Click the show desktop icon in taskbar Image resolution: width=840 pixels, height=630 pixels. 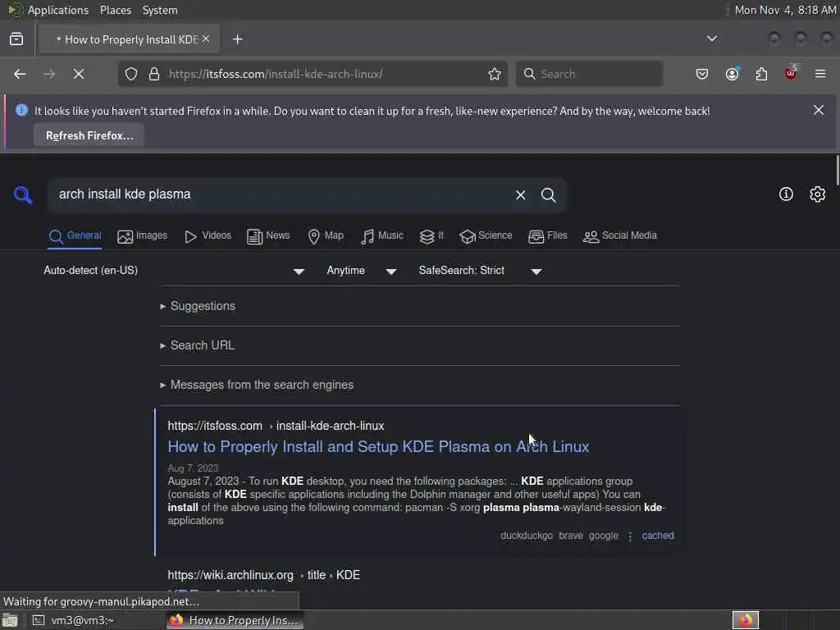coord(10,620)
